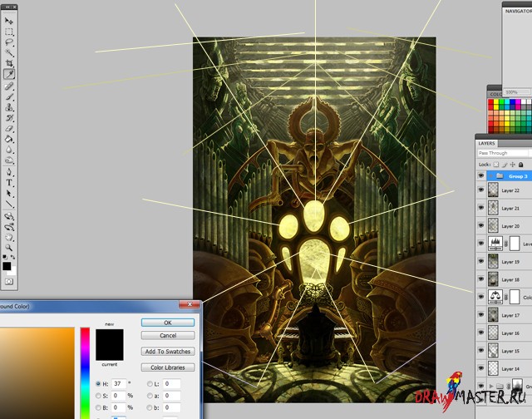
Task: Click the lock all padlock icon
Action: coord(521,165)
